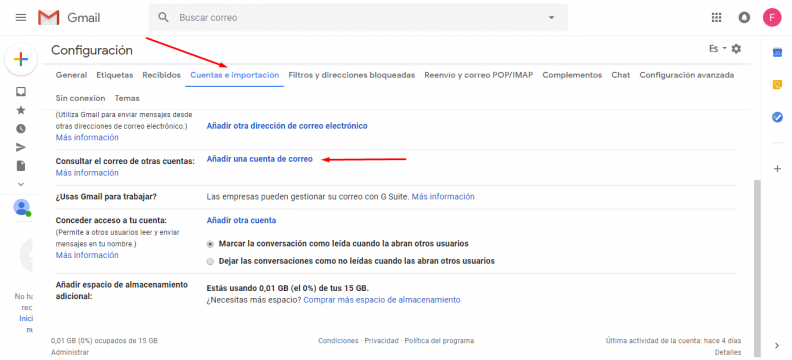
Task: Open Más información under send-as section
Action: [x=87, y=137]
